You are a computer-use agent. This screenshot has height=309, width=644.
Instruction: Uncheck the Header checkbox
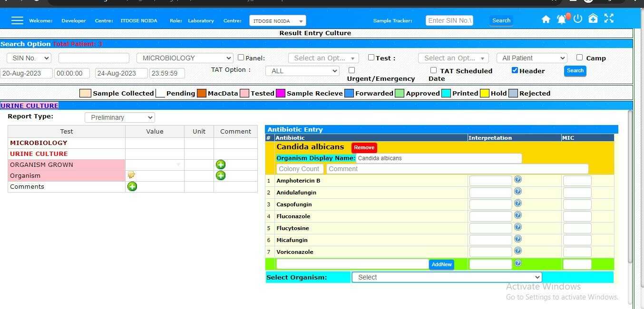pyautogui.click(x=515, y=70)
